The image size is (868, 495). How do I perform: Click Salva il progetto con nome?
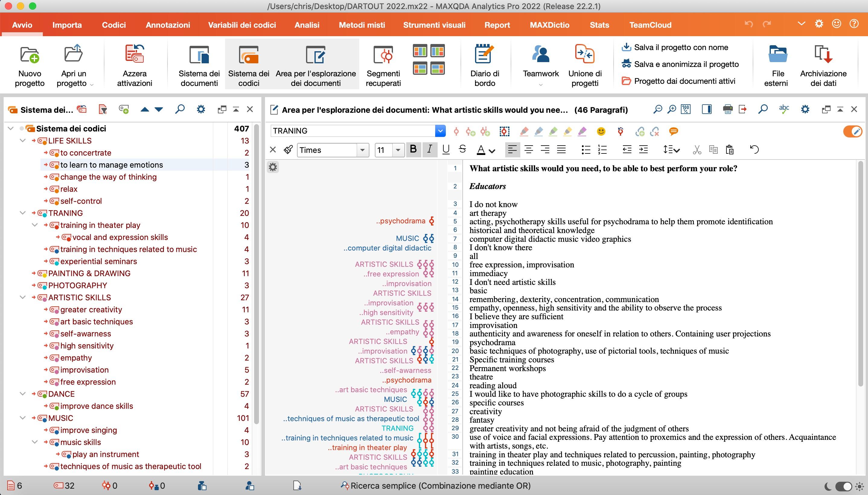click(681, 47)
